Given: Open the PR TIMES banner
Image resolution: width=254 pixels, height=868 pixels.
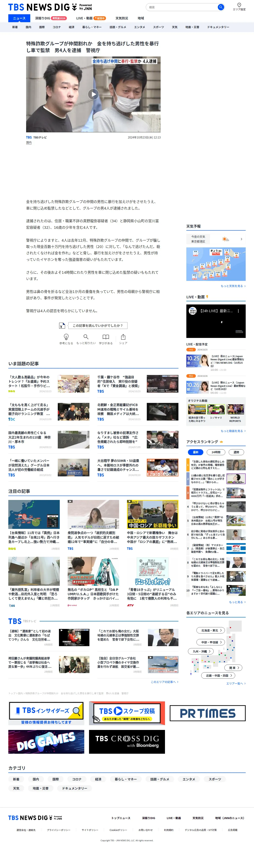Looking at the screenshot, I should 208,713.
